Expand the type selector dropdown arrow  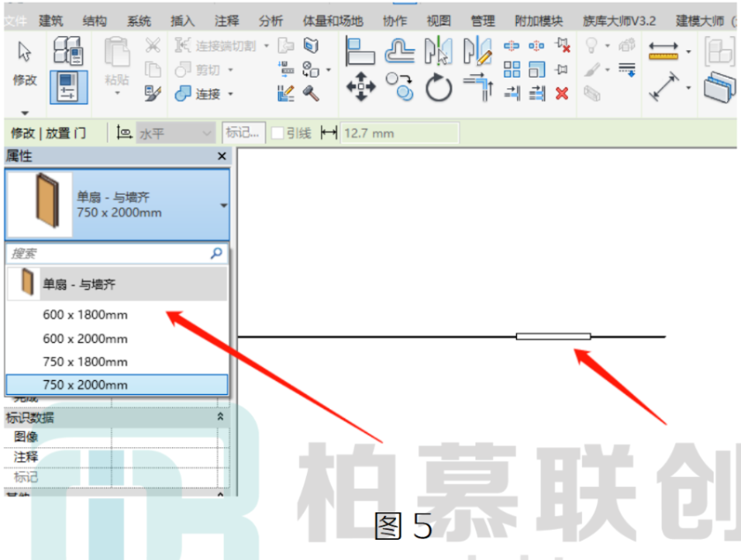223,205
